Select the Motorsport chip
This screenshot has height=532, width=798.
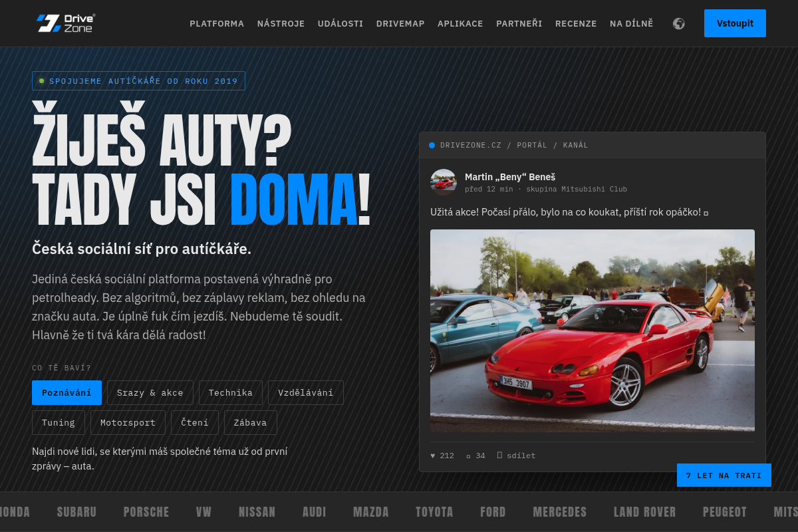point(128,422)
